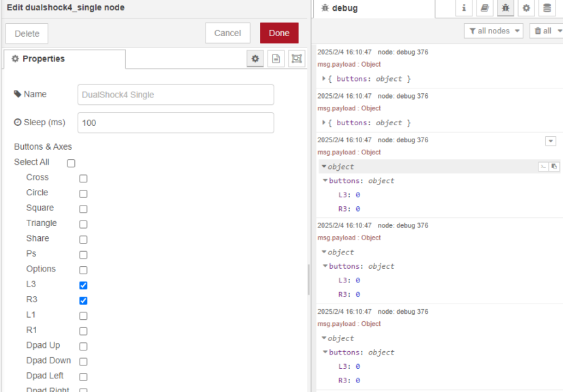This screenshot has width=563, height=392.
Task: Expand second collapsed buttons object message
Action: pyautogui.click(x=324, y=122)
